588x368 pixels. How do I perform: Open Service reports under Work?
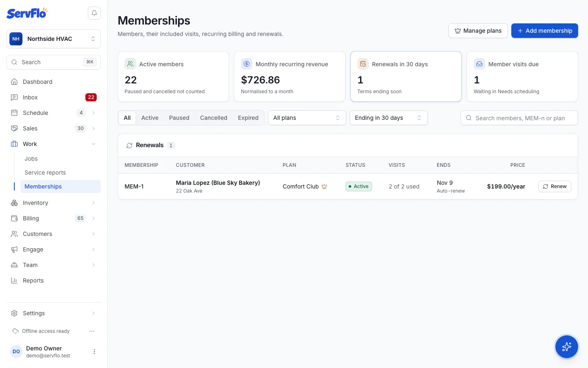coord(60,173)
